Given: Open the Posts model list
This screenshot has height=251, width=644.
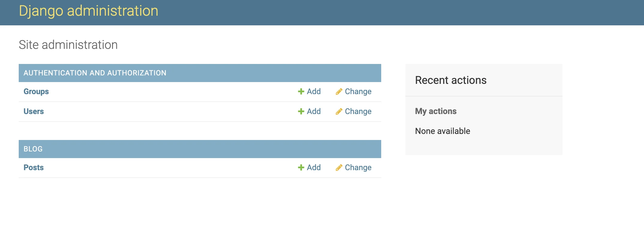Looking at the screenshot, I should tap(34, 167).
